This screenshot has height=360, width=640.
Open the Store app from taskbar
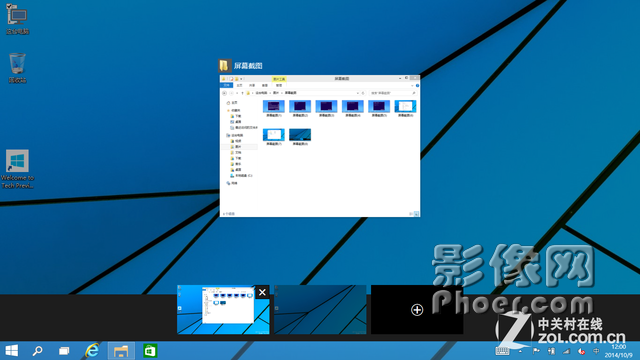click(x=150, y=351)
